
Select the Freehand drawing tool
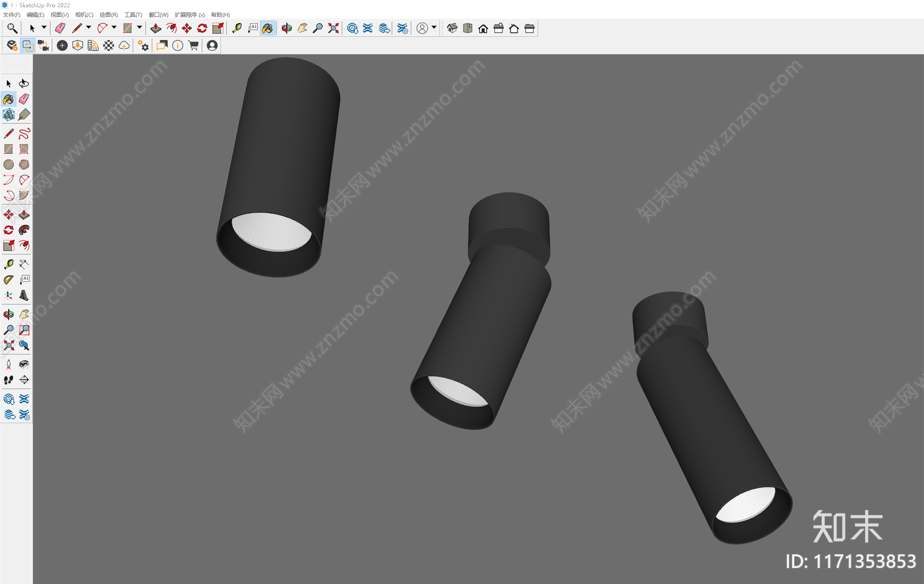[24, 134]
